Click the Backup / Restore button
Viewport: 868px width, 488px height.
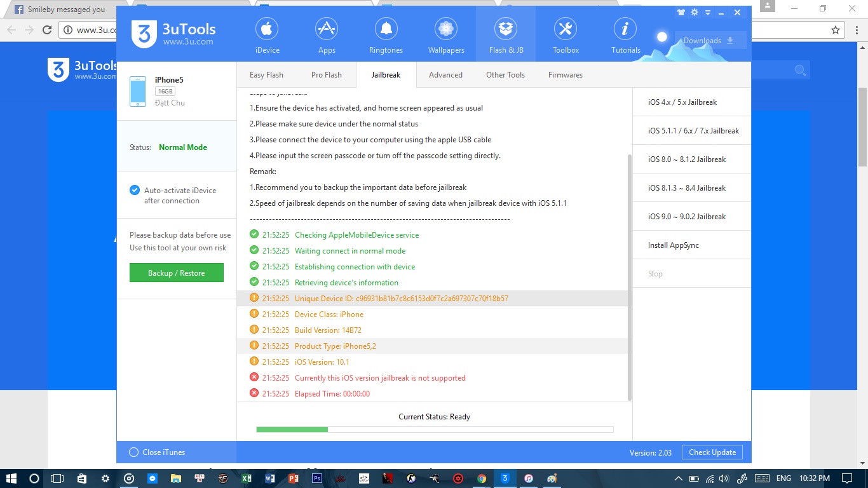click(x=177, y=273)
